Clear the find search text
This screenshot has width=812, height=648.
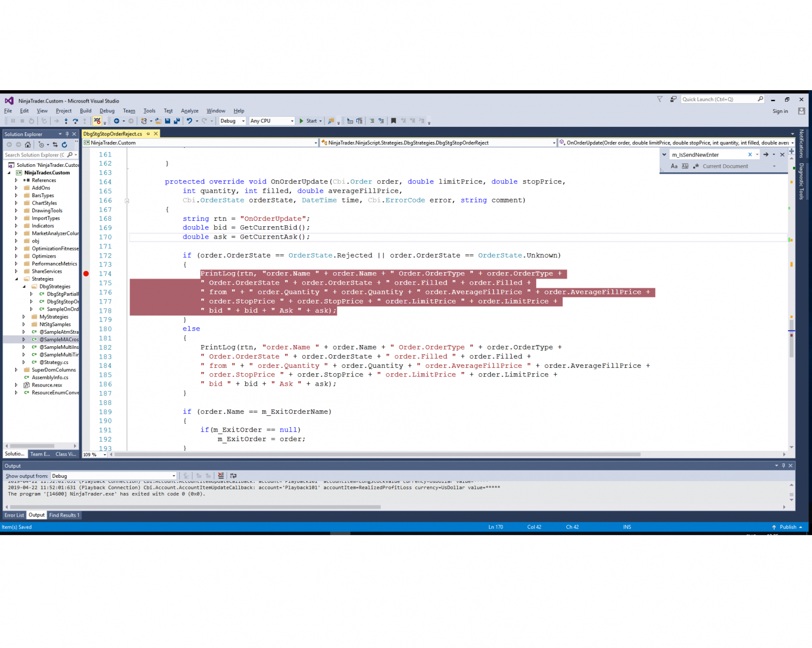click(x=750, y=154)
